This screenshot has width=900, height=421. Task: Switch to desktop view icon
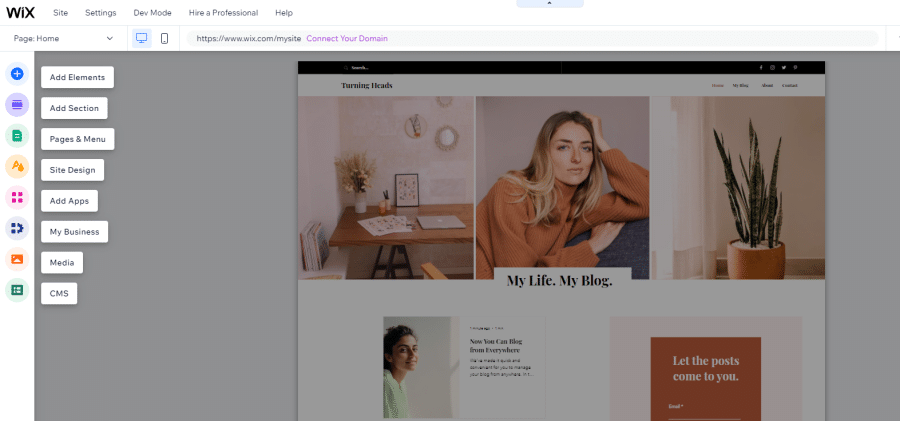coord(142,38)
